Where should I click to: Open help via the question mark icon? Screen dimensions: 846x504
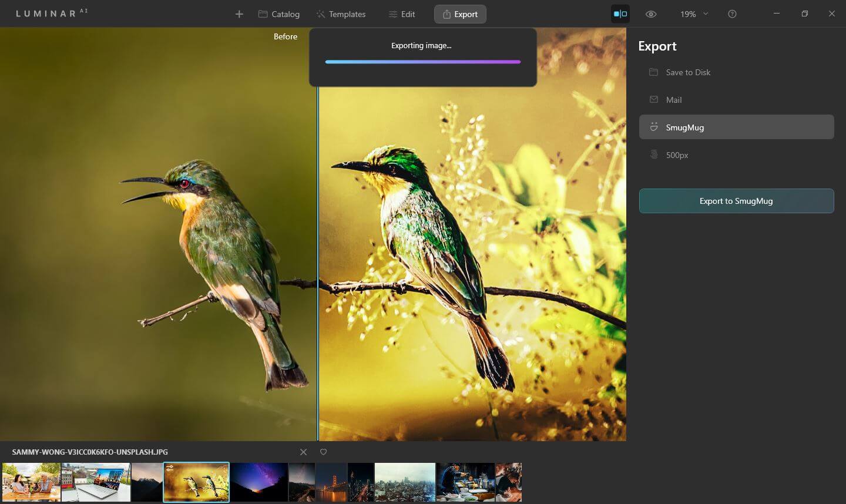pyautogui.click(x=732, y=14)
